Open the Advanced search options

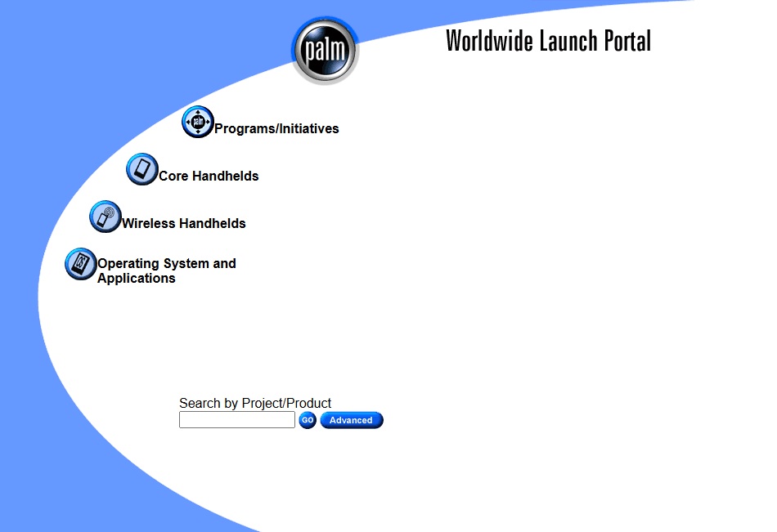tap(351, 420)
